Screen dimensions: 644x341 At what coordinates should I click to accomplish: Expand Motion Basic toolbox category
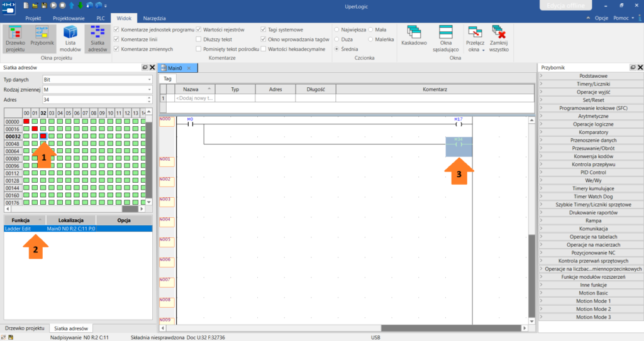[x=591, y=293]
